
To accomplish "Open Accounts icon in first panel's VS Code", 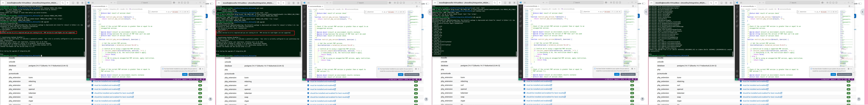I will (89, 71).
